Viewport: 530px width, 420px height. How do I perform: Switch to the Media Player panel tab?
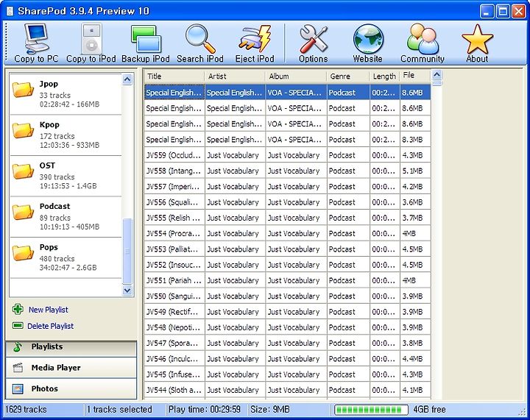pyautogui.click(x=71, y=368)
